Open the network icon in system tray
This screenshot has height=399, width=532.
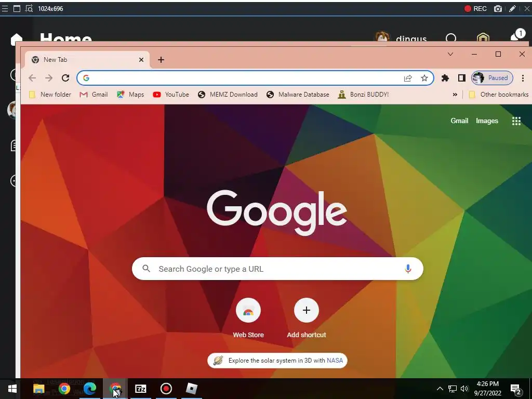point(453,389)
